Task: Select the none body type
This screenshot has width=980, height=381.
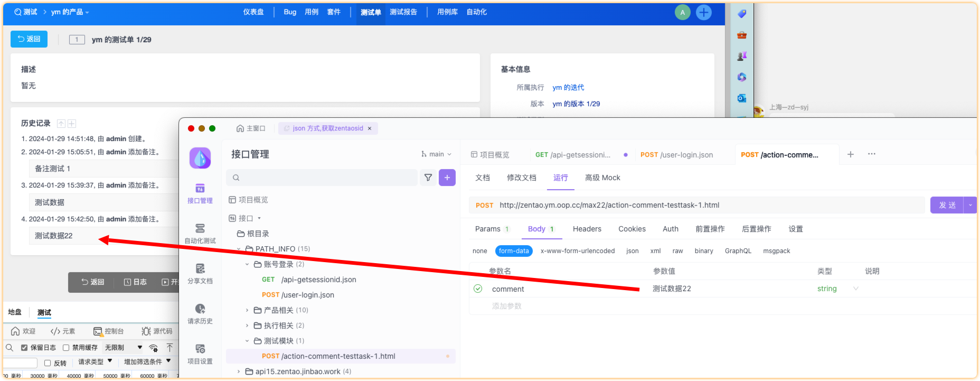Action: (480, 251)
